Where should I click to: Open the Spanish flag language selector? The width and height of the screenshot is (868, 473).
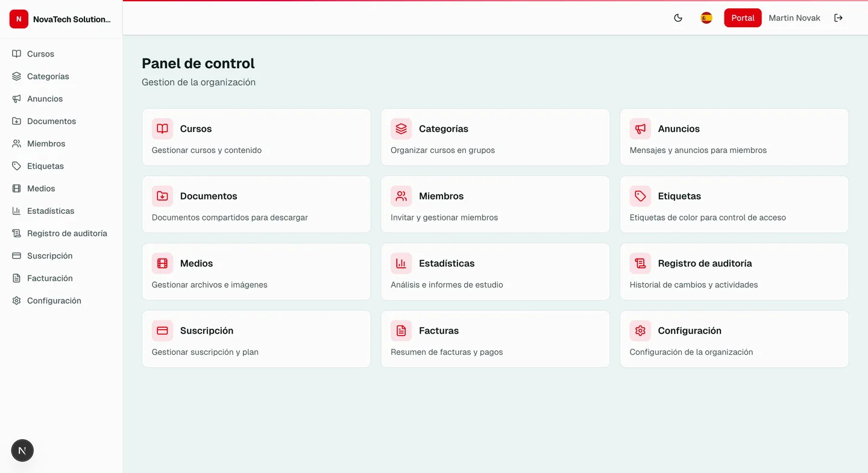(706, 18)
